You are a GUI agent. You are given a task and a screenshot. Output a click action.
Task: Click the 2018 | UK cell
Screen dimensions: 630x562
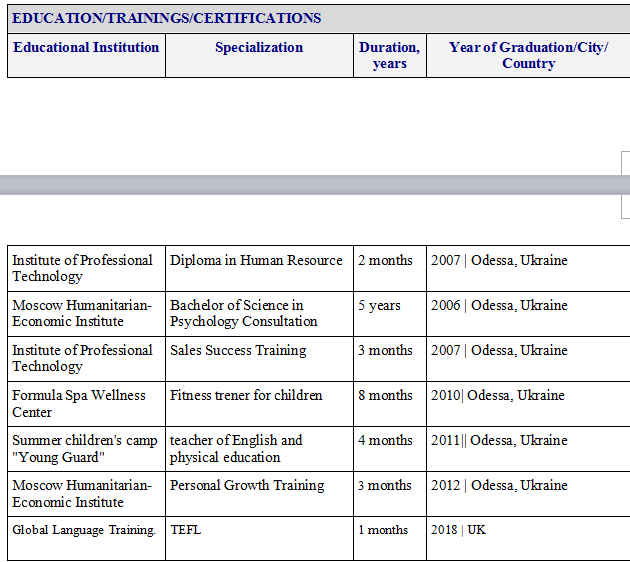458,530
